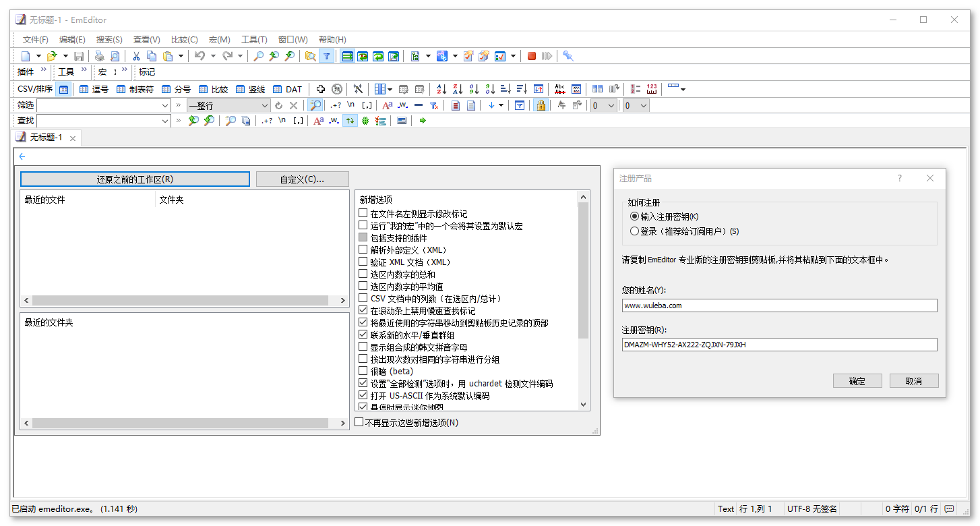Sort Z to A descending
The height and width of the screenshot is (526, 980).
tap(458, 89)
